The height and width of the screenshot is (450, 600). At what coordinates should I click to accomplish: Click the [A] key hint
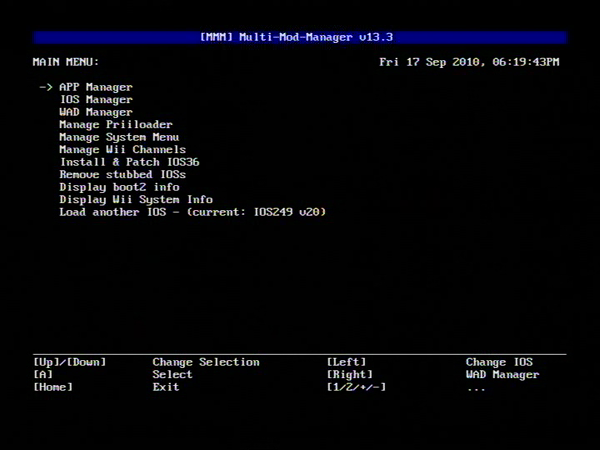[x=43, y=375]
